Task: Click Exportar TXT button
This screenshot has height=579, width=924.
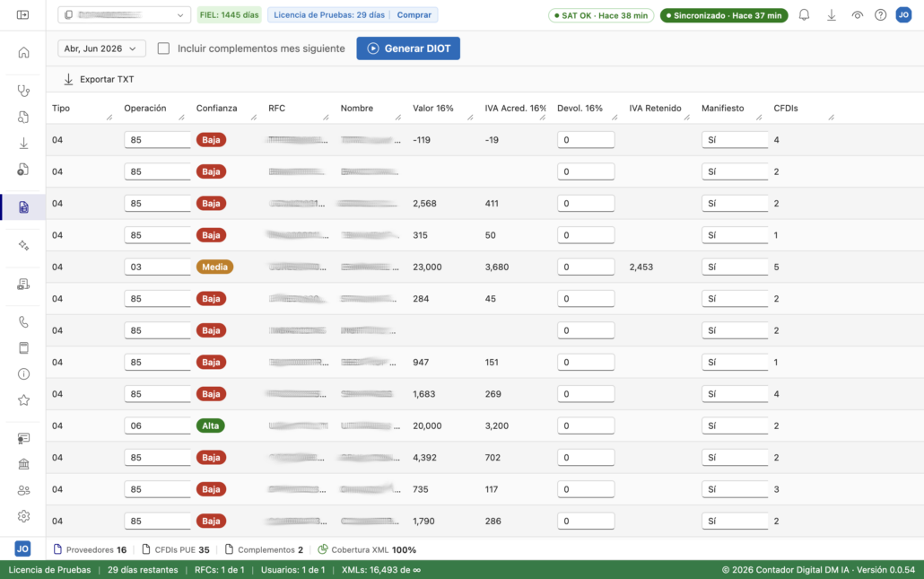Action: click(99, 79)
